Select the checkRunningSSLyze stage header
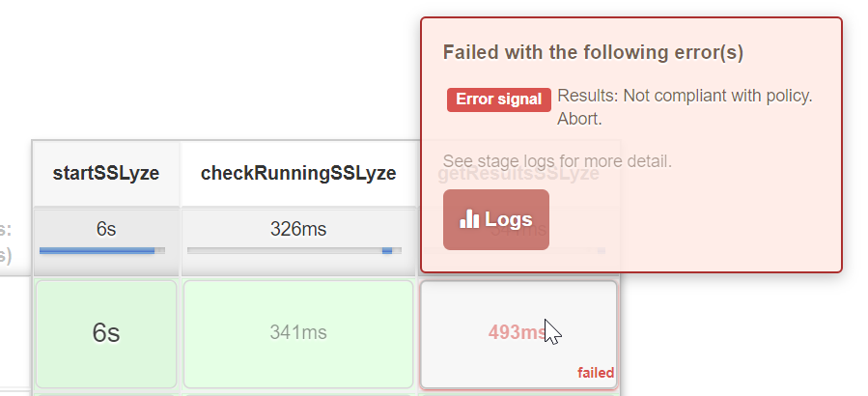Viewport: 868px width, 396px height. 298,174
